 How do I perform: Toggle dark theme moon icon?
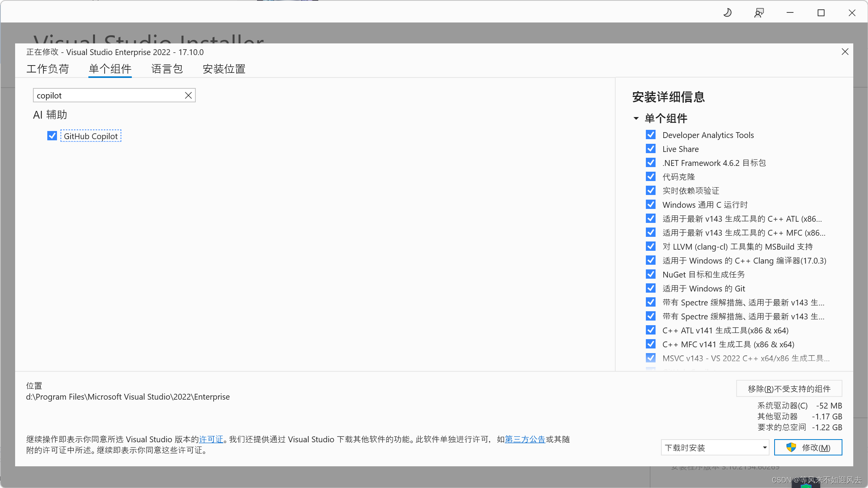tap(727, 13)
